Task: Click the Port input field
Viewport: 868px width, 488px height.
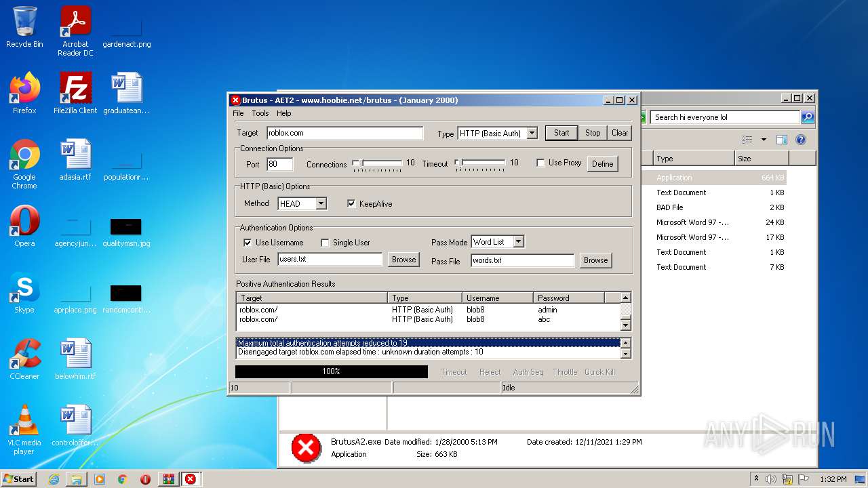Action: pyautogui.click(x=279, y=164)
